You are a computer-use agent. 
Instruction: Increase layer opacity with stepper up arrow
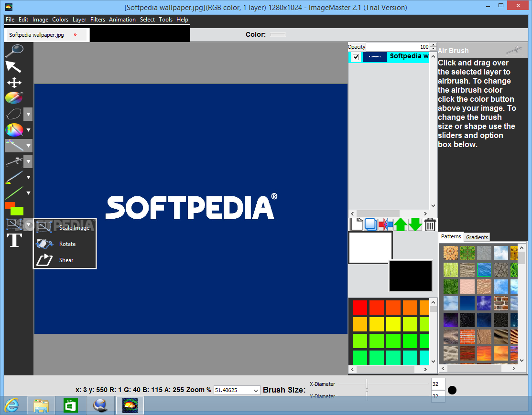[x=433, y=45]
